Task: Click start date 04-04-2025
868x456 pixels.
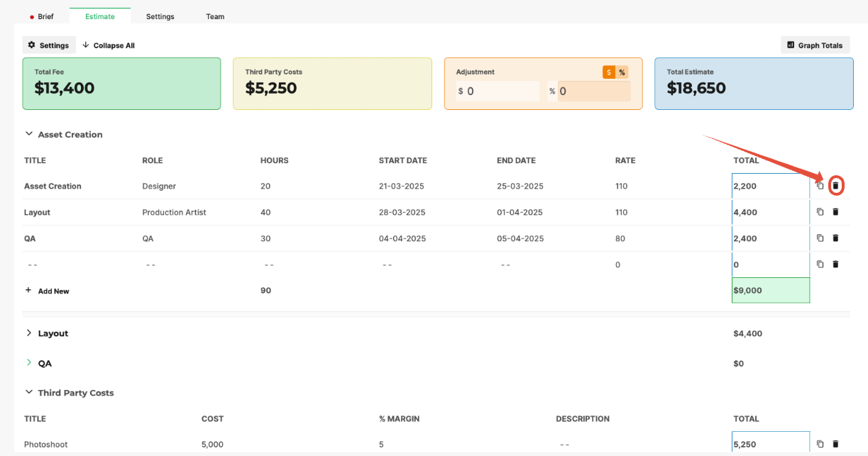Action: coord(402,238)
